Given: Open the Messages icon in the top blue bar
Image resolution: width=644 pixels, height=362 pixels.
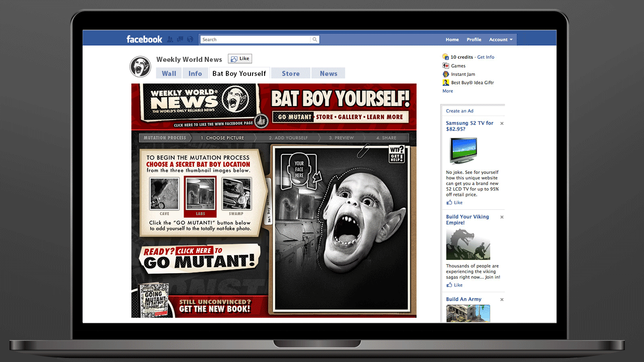Looking at the screenshot, I should (x=180, y=39).
